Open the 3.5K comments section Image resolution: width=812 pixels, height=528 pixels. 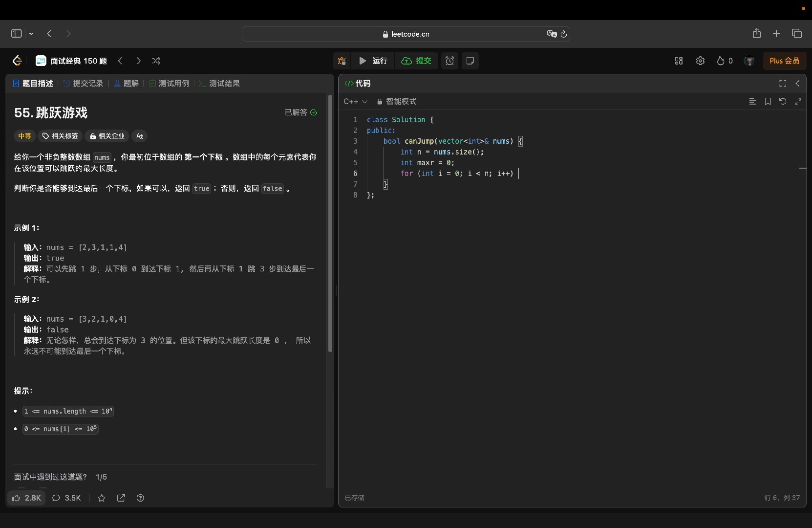point(66,498)
